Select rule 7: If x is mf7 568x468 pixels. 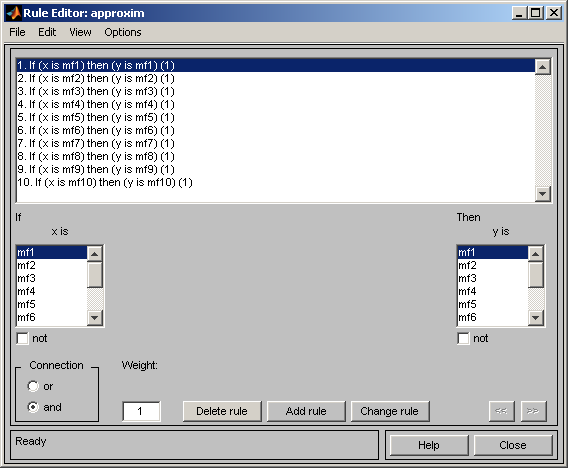tap(276, 144)
